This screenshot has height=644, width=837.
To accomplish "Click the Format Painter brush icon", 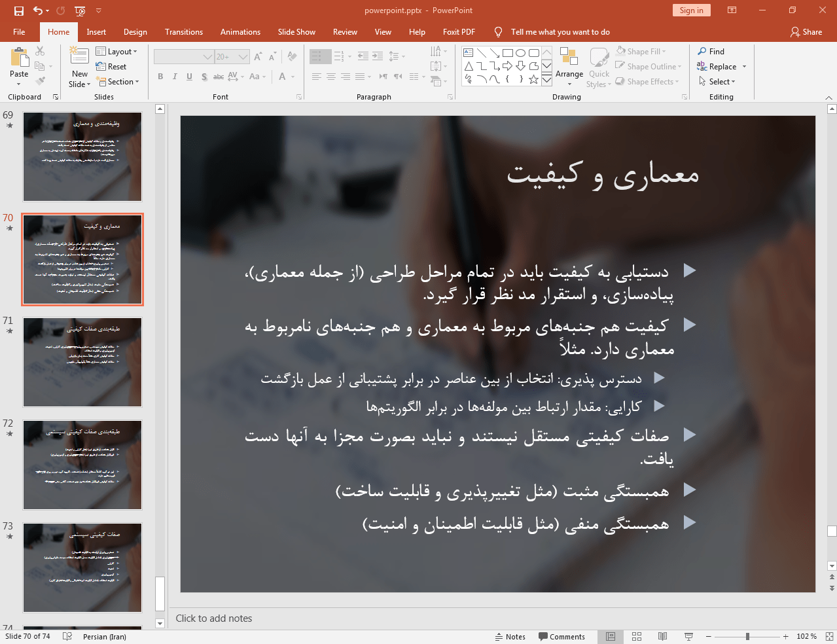I will 40,81.
